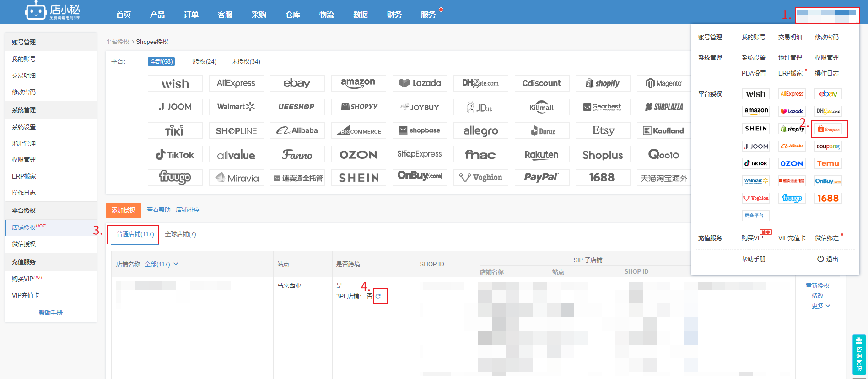This screenshot has height=379, width=868.
Task: Click 帮助手册 in account dropdown panel
Action: [754, 259]
